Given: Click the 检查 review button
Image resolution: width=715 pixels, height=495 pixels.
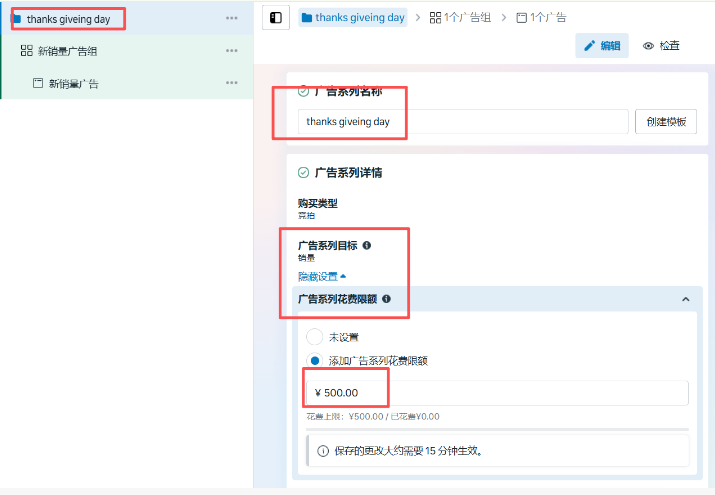Looking at the screenshot, I should point(661,46).
